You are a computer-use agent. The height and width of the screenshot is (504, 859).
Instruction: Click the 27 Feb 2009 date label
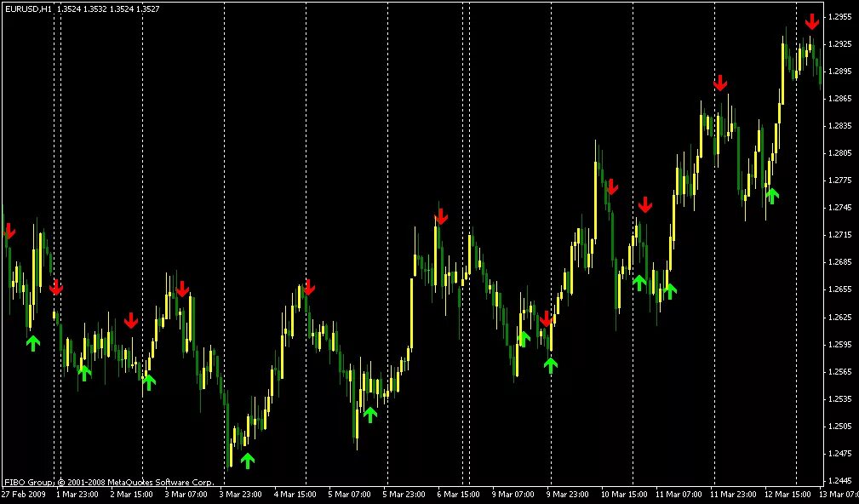24,495
